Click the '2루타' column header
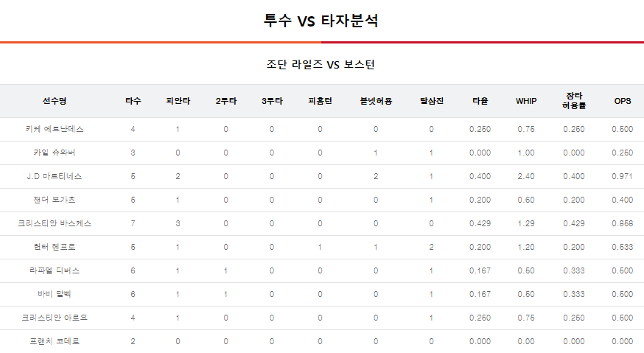The height and width of the screenshot is (353, 644). 226,101
